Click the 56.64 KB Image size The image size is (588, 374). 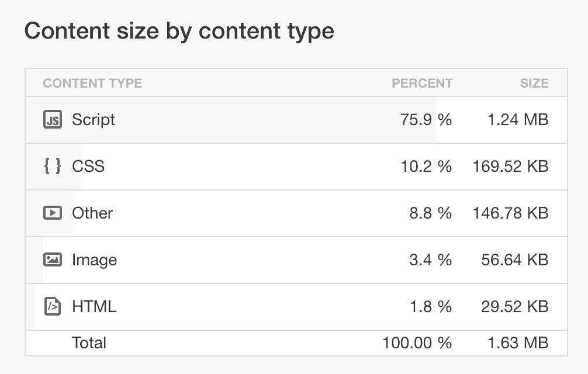tap(514, 259)
